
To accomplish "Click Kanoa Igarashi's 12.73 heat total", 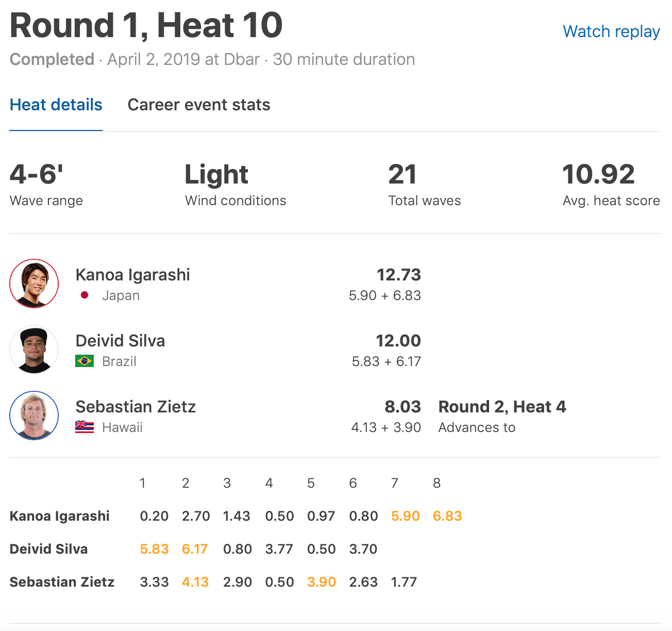I will (x=398, y=275).
